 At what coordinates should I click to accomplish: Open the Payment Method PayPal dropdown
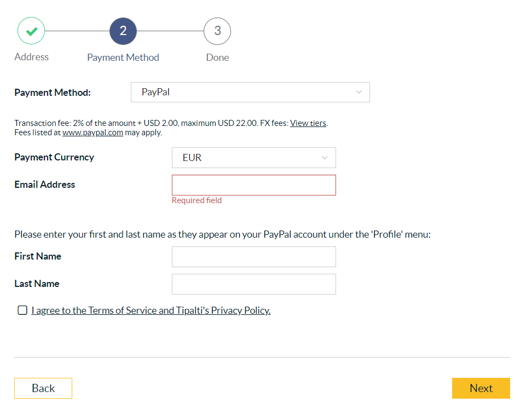coord(250,92)
